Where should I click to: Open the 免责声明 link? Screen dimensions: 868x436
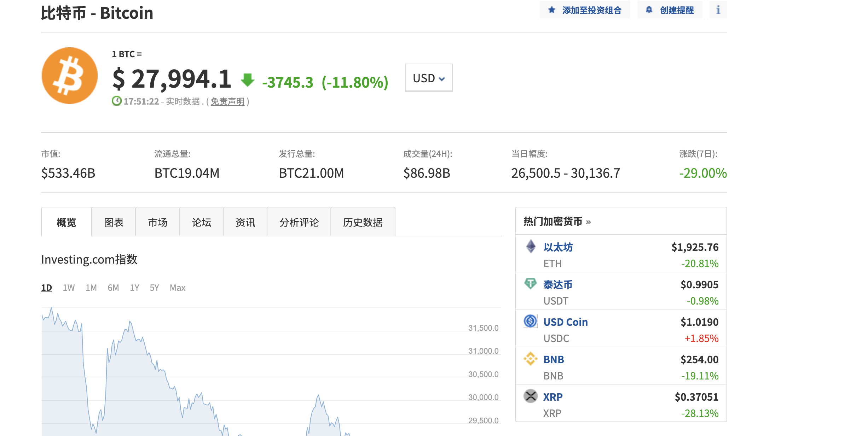pyautogui.click(x=227, y=102)
